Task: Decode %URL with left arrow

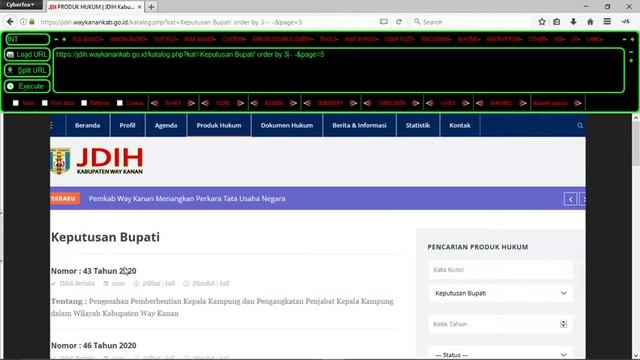Action: point(205,103)
